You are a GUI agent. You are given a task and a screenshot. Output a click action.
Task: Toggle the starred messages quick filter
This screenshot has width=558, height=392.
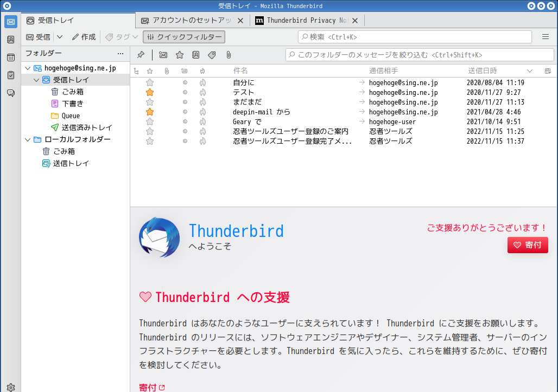(180, 55)
